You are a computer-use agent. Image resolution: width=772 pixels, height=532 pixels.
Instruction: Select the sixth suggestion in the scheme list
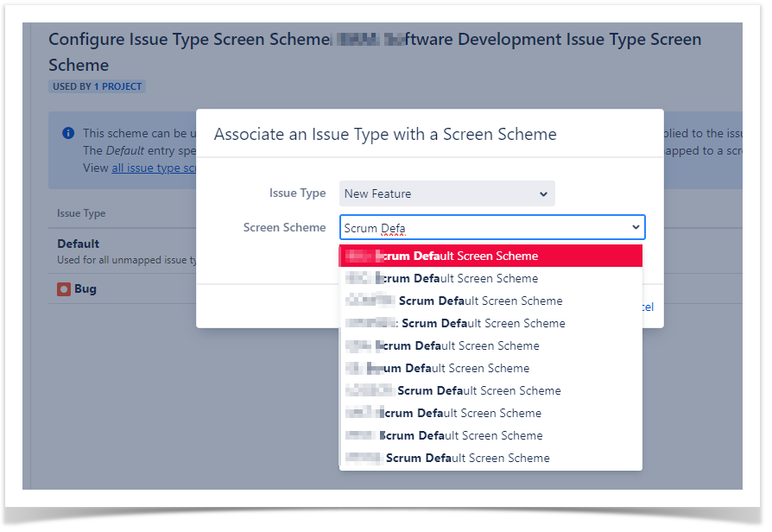tap(490, 368)
